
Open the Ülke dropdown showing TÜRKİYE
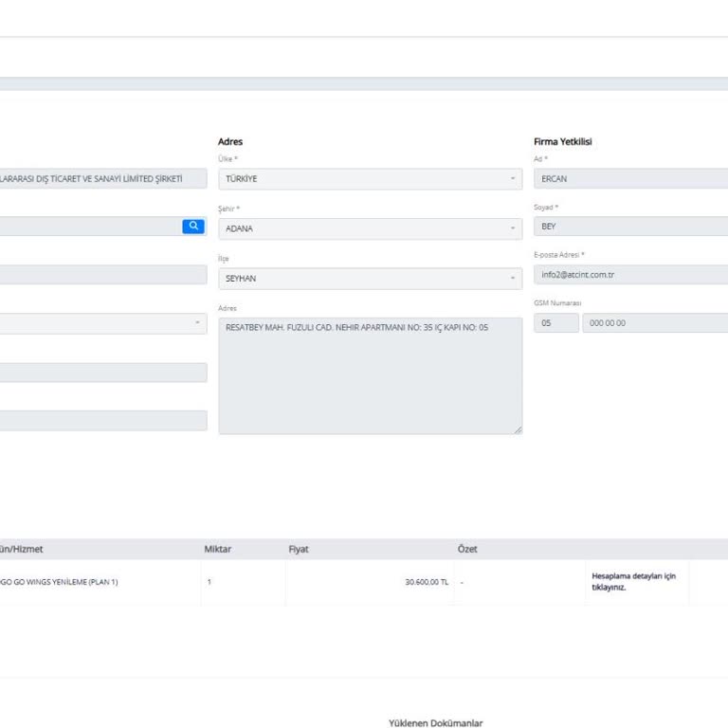coord(370,179)
